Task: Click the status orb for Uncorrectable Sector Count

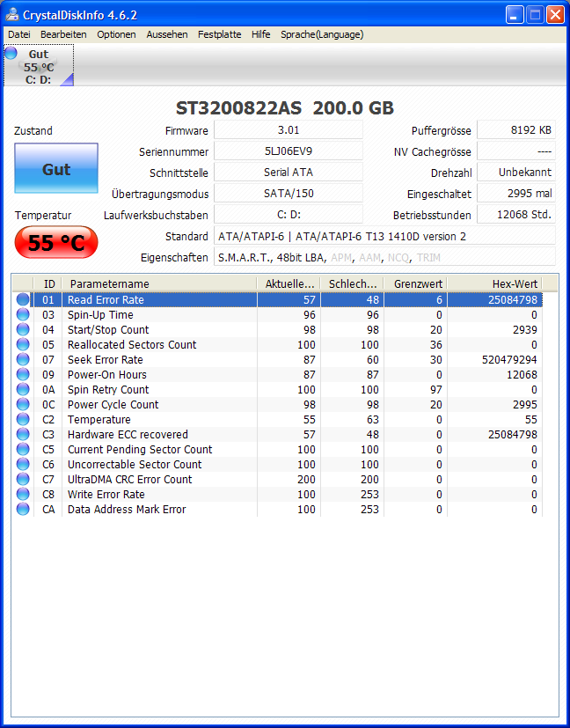Action: (23, 464)
